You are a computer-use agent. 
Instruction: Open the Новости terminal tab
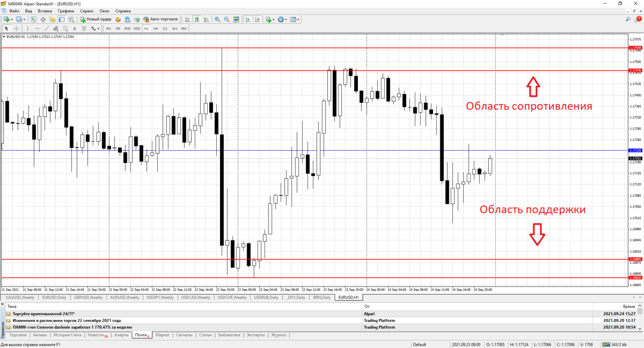coord(97,335)
